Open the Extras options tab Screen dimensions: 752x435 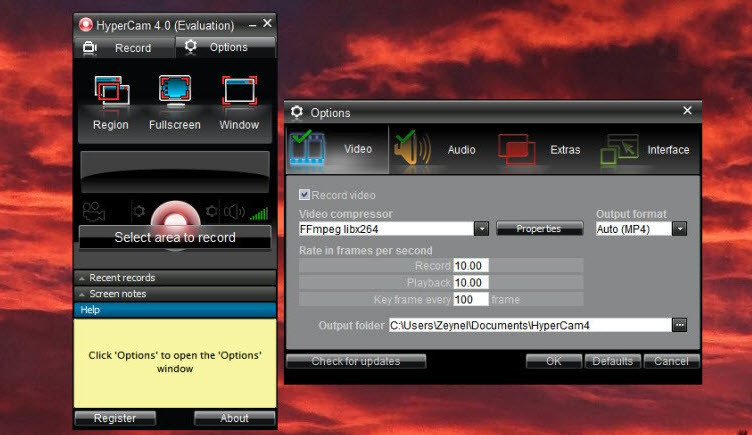(x=540, y=149)
